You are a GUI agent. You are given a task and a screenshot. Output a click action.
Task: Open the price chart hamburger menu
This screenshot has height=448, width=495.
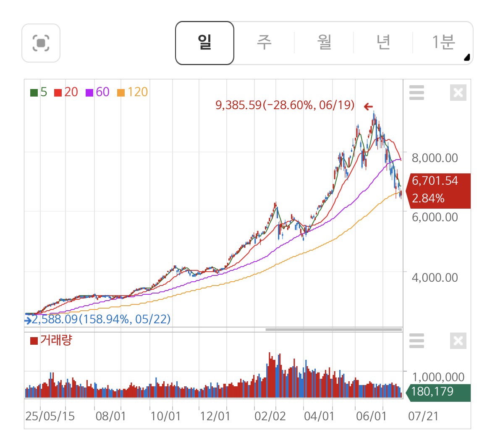pos(416,92)
